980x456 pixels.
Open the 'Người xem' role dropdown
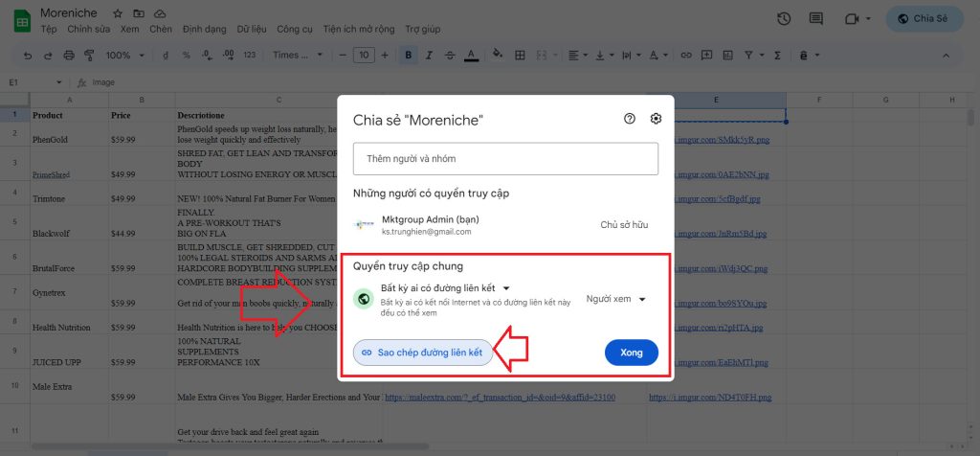(x=616, y=299)
